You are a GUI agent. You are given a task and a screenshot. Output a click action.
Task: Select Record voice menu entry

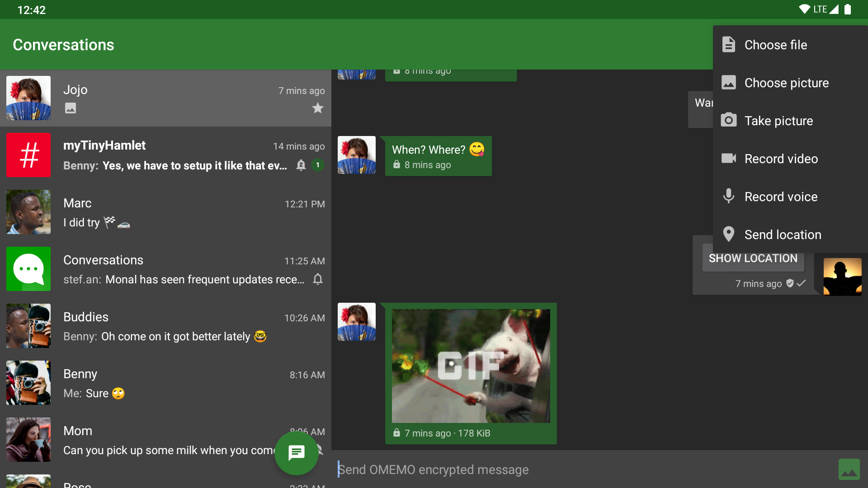(x=780, y=197)
